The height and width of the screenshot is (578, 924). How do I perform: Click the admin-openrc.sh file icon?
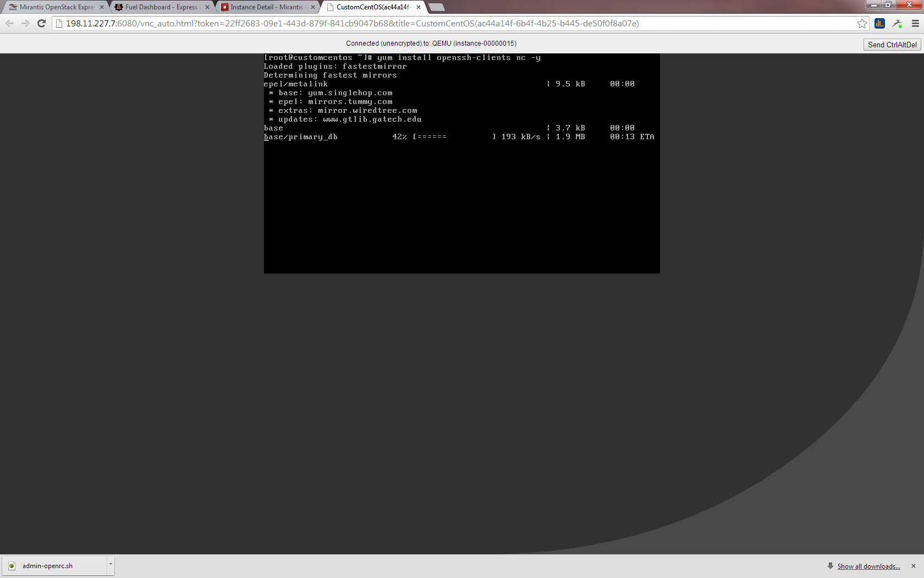coord(12,566)
